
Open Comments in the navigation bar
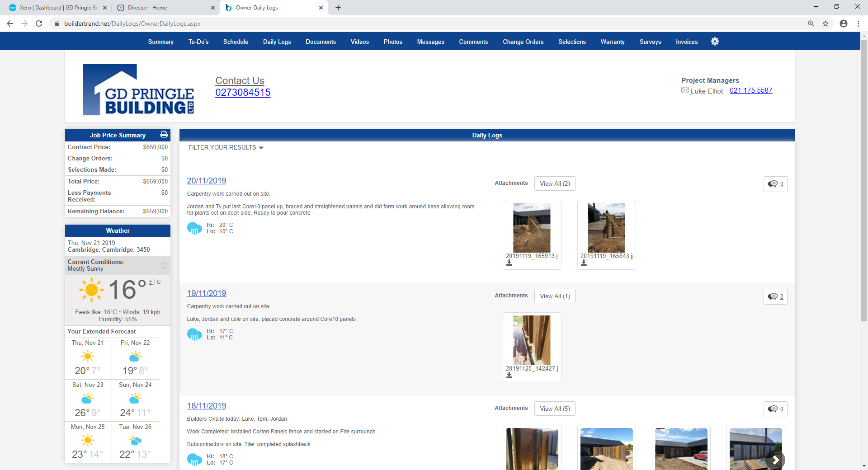(x=473, y=42)
